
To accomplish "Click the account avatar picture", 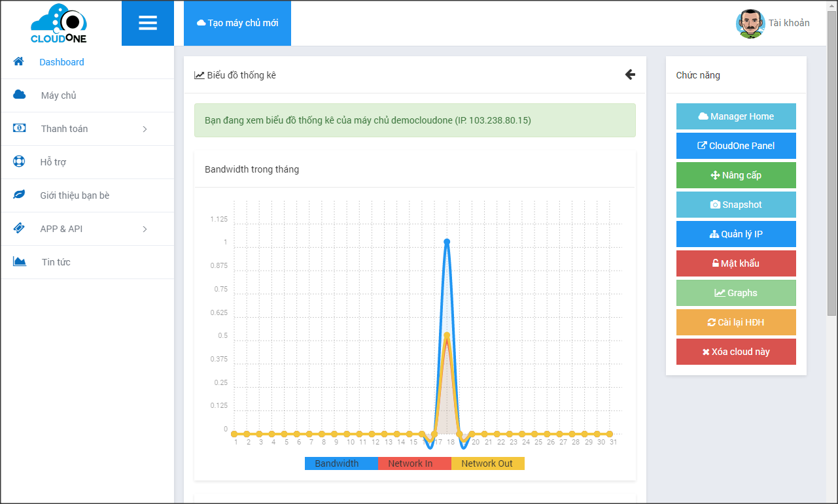I will point(750,24).
